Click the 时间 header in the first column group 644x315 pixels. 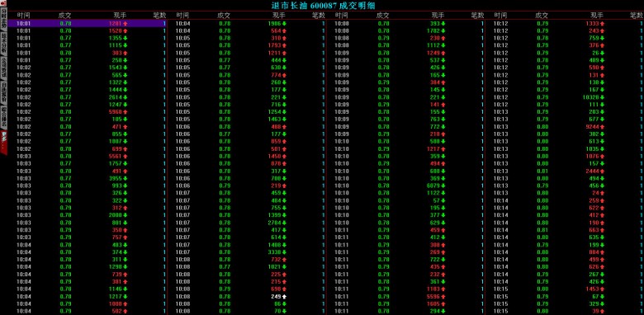pyautogui.click(x=22, y=15)
